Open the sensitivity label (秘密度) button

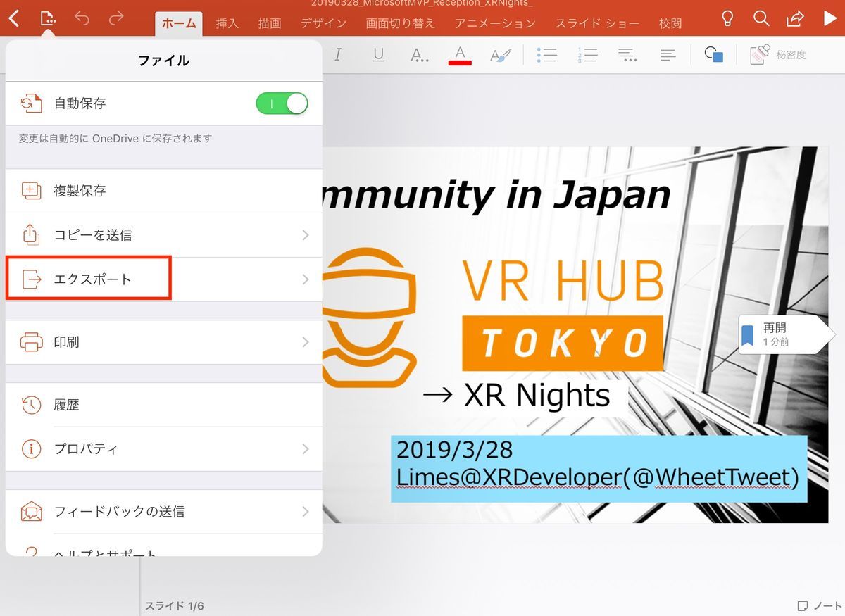(x=778, y=55)
